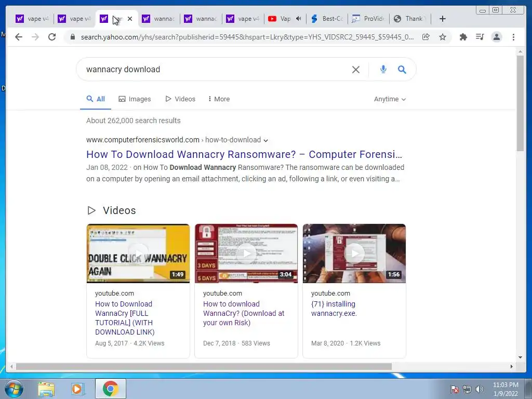Click the address bar URL
The image size is (532, 399).
click(247, 37)
